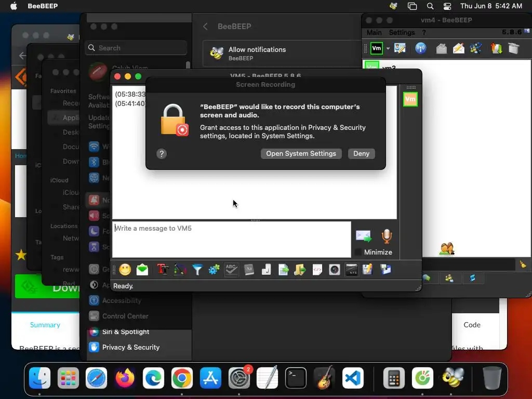
Task: Open the emoticons picker in chat toolbar
Action: pos(125,270)
